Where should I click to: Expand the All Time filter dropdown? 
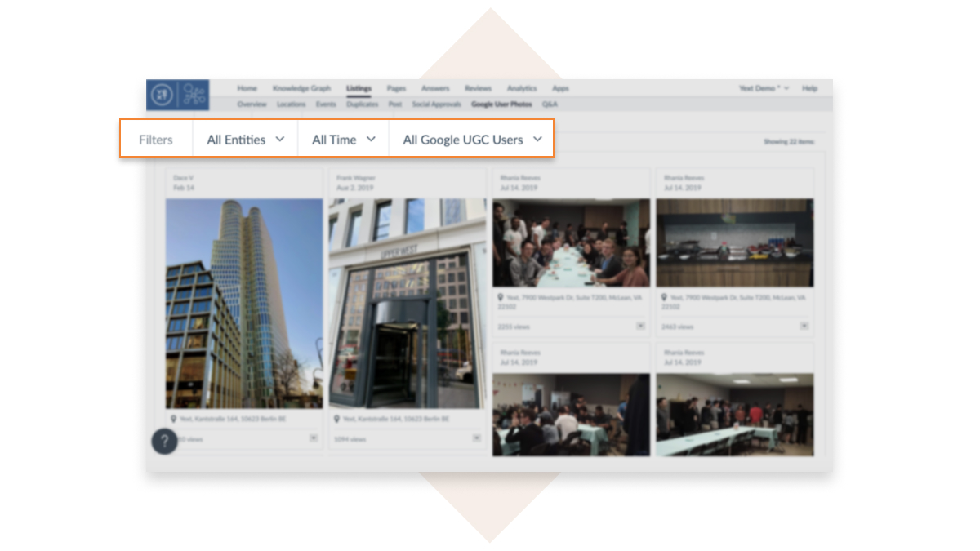(x=343, y=140)
